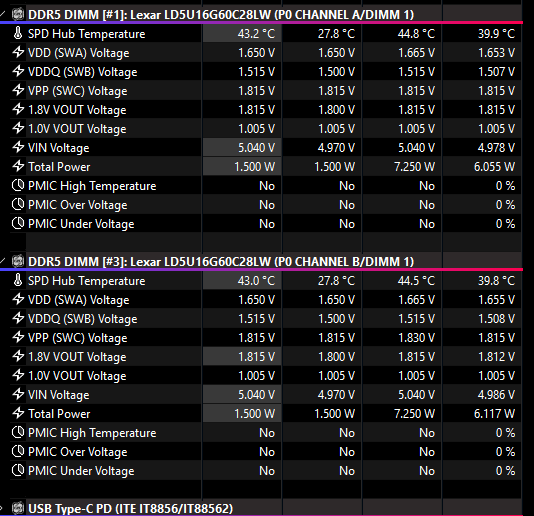This screenshot has width=534, height=516.
Task: Click DIMM #3 current temperature 43.0 °C
Action: pyautogui.click(x=256, y=281)
